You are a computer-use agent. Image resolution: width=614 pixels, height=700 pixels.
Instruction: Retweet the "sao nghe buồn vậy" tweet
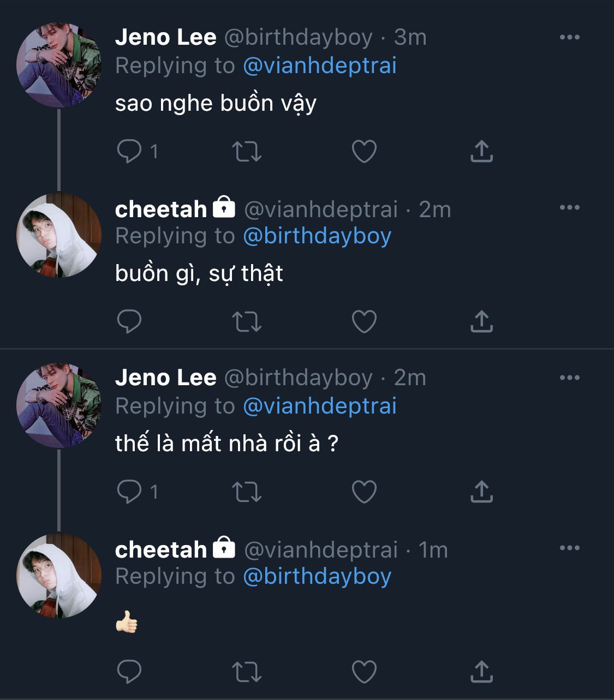coord(247,152)
